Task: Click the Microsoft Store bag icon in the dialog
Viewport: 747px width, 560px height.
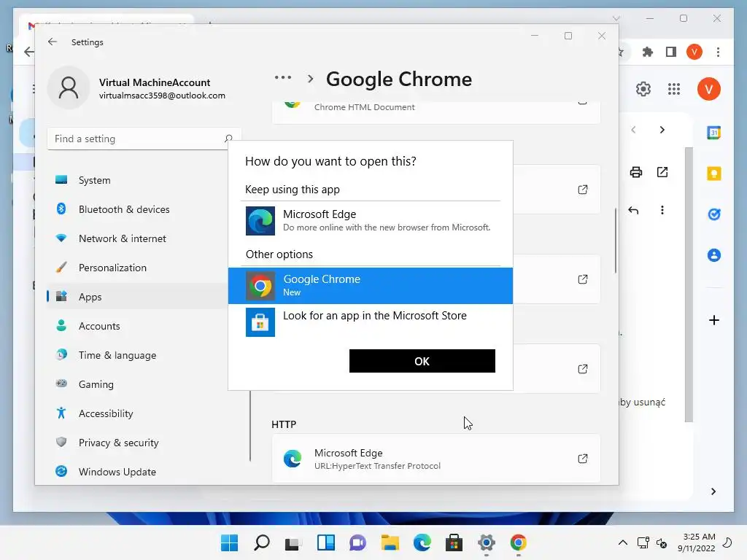Action: 260,322
